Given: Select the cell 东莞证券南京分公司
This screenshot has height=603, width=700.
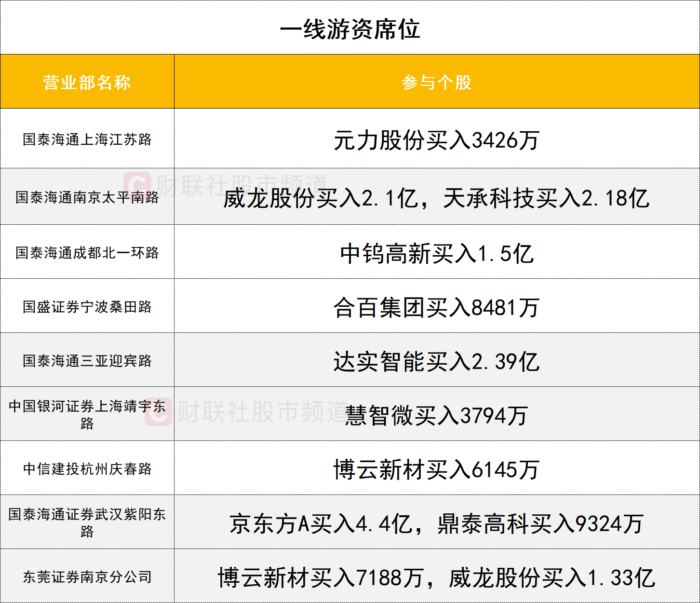Looking at the screenshot, I should tap(87, 576).
